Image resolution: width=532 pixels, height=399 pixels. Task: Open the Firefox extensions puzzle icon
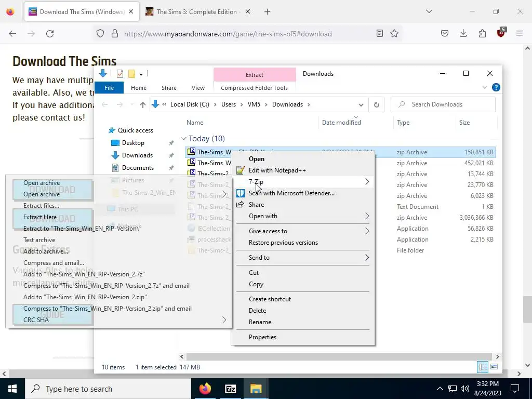click(x=482, y=34)
